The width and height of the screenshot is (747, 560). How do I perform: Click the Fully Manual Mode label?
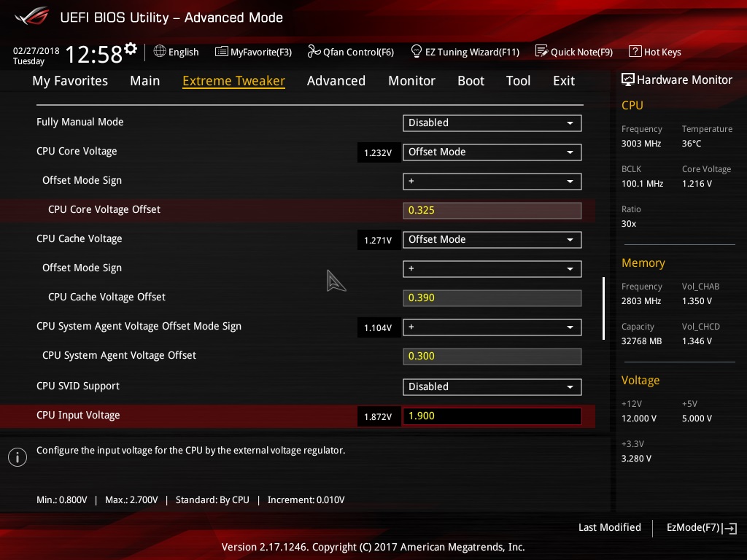[x=80, y=122]
